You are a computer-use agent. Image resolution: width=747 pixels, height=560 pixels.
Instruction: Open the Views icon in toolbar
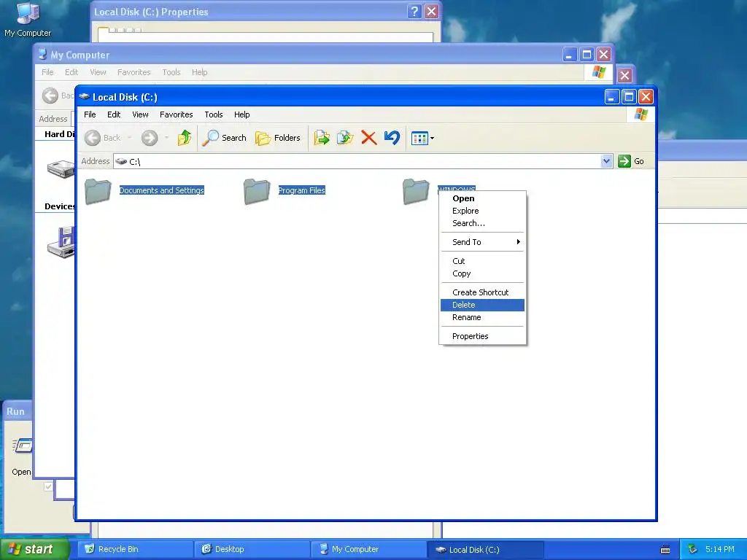pos(419,139)
